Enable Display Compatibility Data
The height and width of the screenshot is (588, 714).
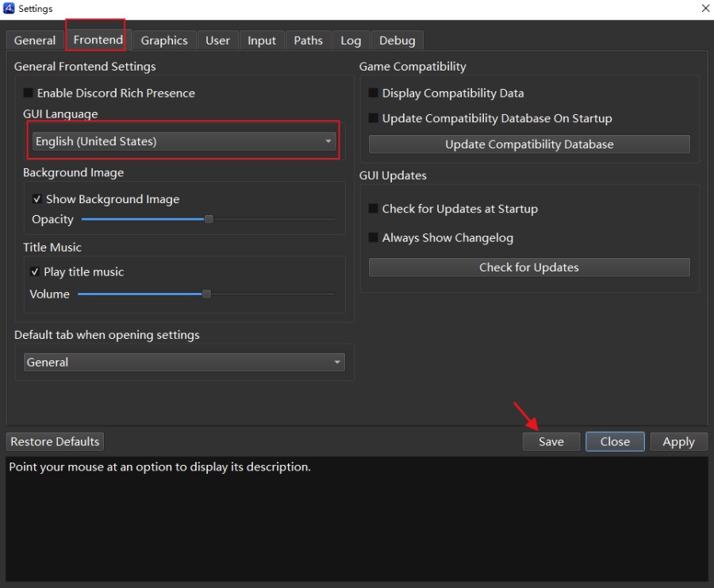tap(373, 93)
